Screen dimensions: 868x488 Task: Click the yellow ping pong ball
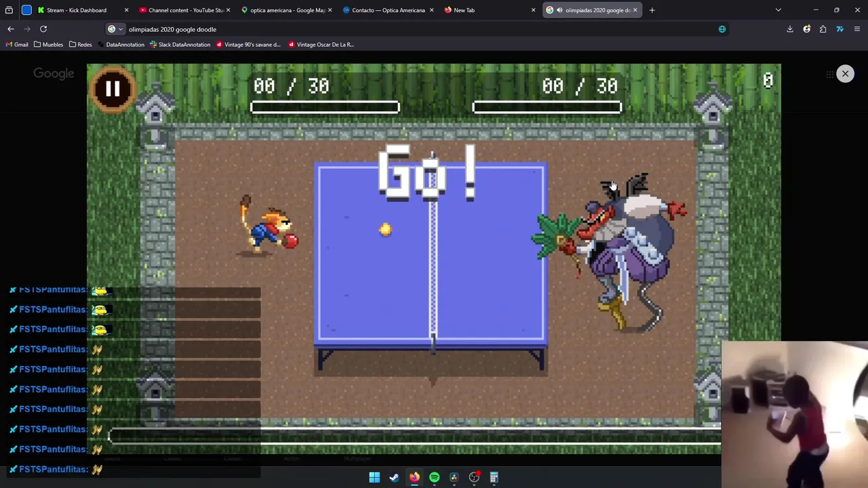click(x=385, y=230)
